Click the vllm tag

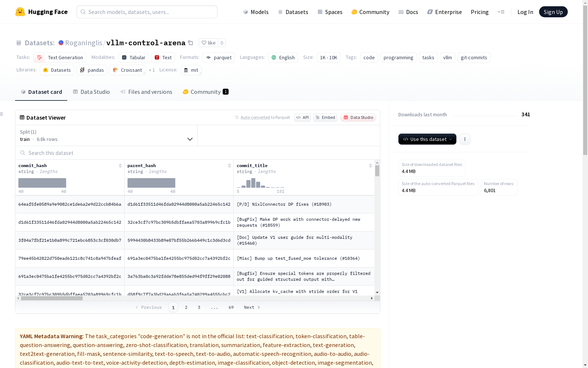point(447,57)
